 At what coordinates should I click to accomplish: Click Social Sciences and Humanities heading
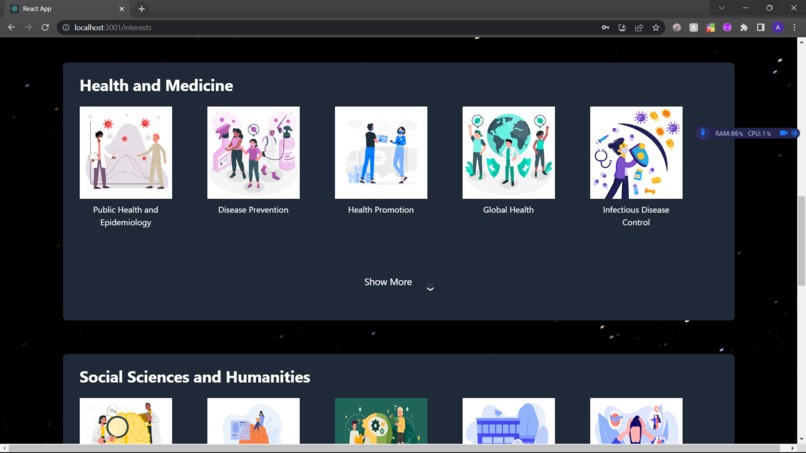click(x=195, y=377)
